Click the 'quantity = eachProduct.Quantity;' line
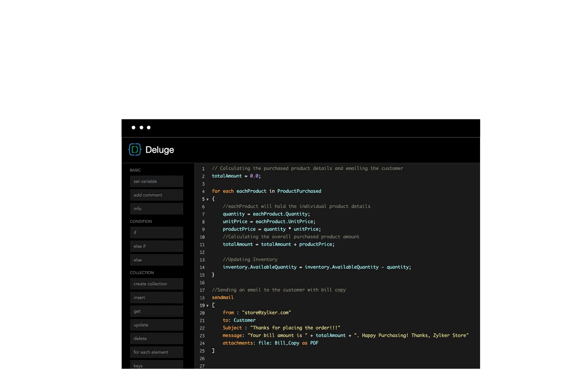This screenshot has height=392, width=561. pyautogui.click(x=266, y=214)
